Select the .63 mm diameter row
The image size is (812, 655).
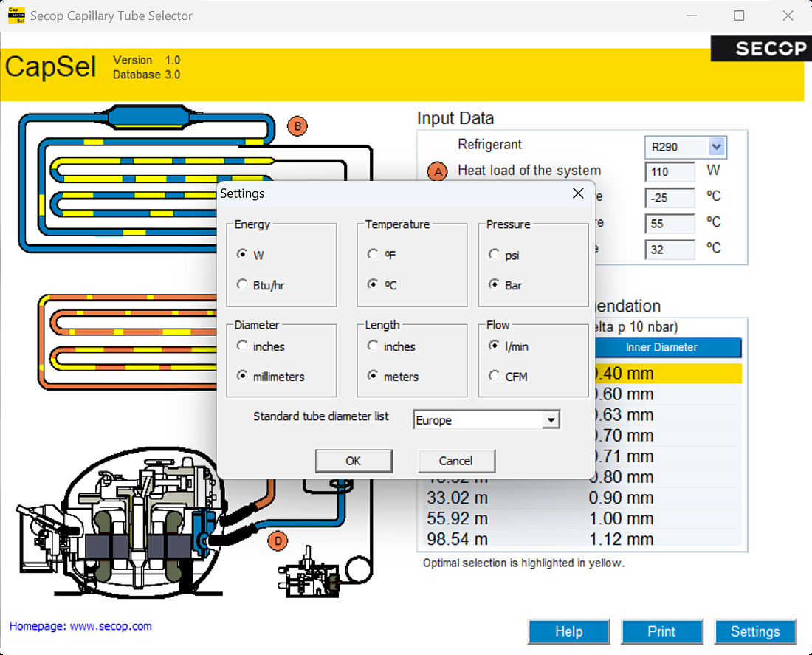(x=668, y=414)
